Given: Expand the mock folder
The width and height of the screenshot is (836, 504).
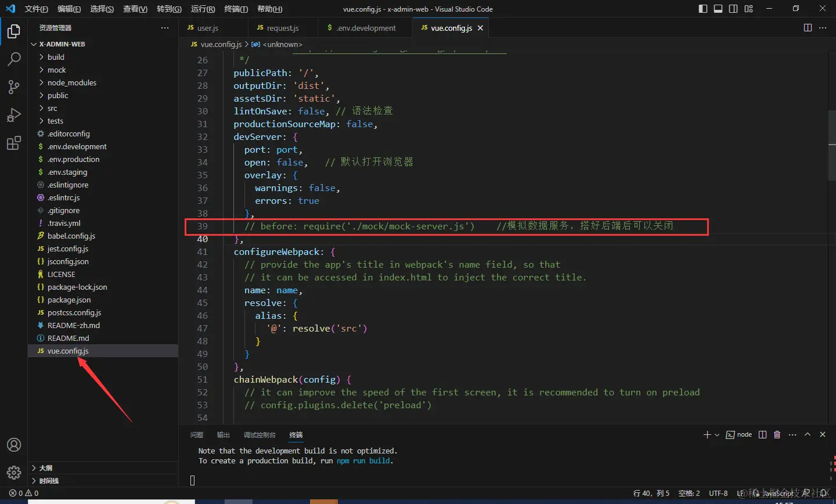Looking at the screenshot, I should tap(103, 70).
